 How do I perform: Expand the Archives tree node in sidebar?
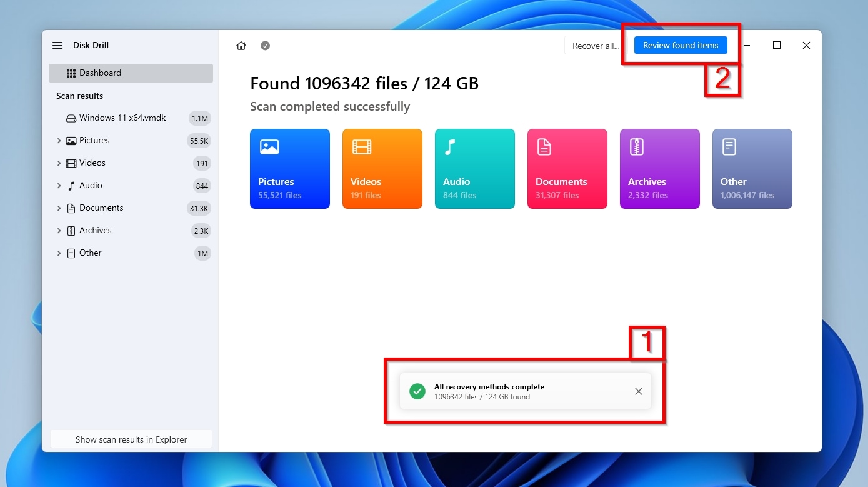click(59, 231)
